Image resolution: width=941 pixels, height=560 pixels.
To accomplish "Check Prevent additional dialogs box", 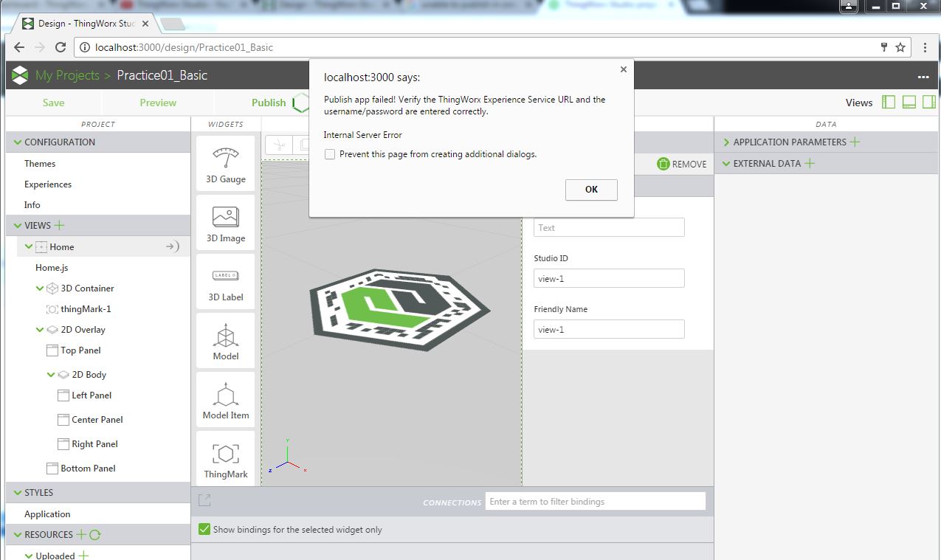I will click(330, 154).
